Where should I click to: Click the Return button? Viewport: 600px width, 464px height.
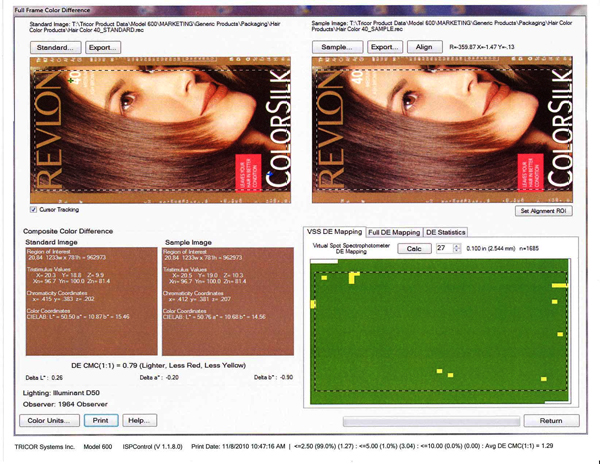tap(551, 420)
